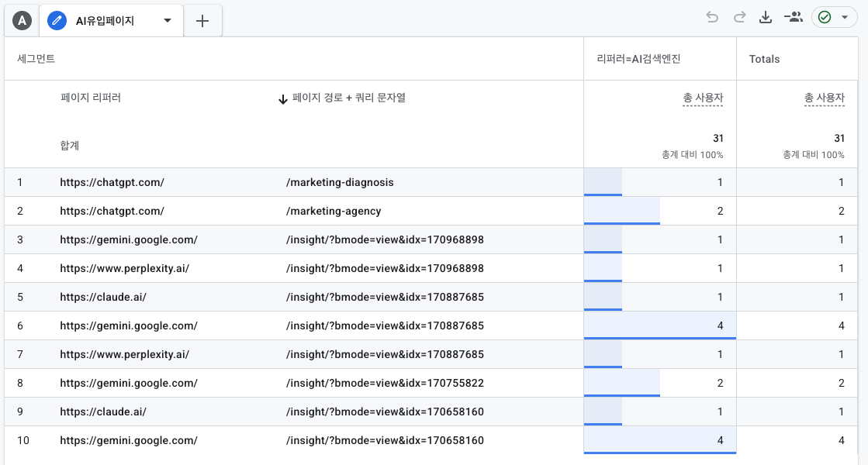Click the 세그먼트 label
The width and height of the screenshot is (868, 465).
tap(36, 59)
